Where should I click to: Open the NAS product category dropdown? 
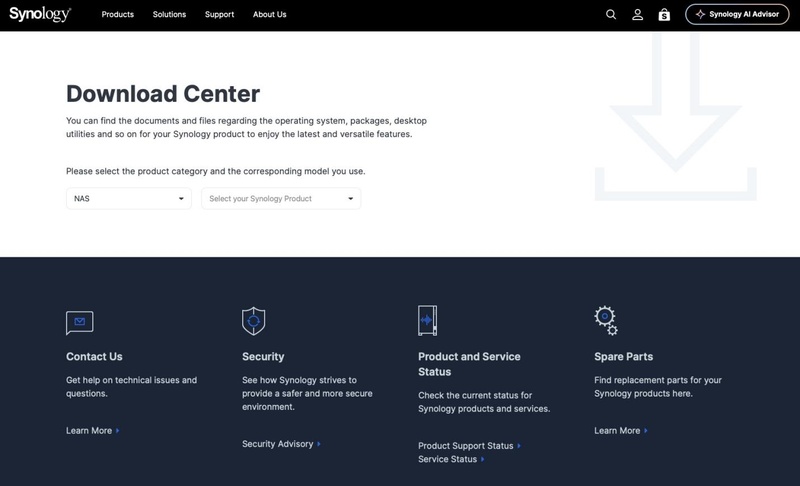click(129, 199)
